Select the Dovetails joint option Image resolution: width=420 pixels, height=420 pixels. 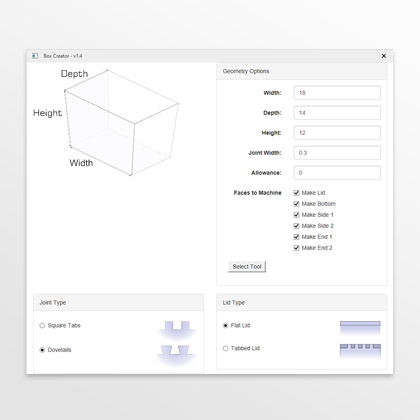(x=42, y=350)
